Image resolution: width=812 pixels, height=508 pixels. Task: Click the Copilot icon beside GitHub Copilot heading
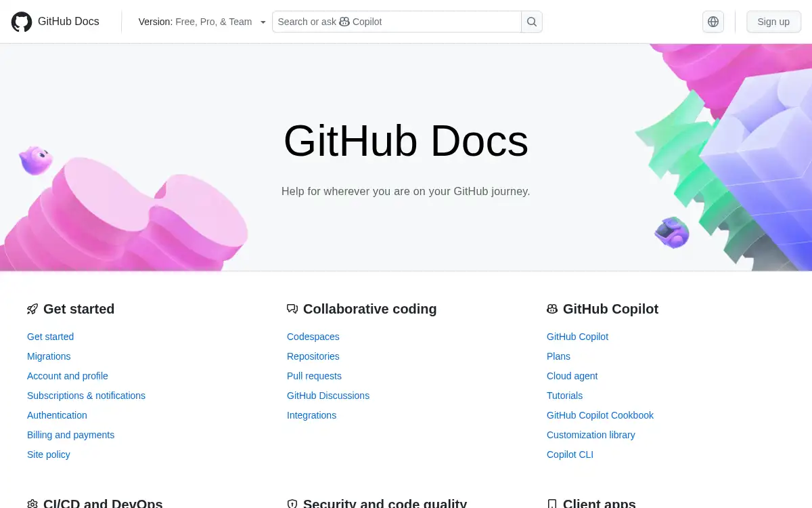click(552, 309)
